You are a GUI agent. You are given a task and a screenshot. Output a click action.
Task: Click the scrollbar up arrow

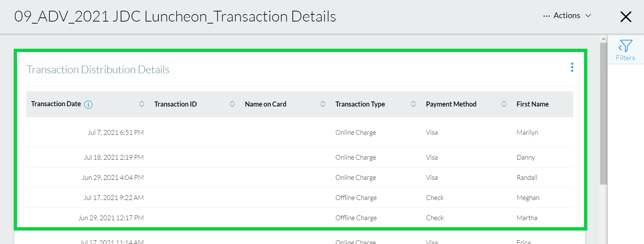(603, 39)
